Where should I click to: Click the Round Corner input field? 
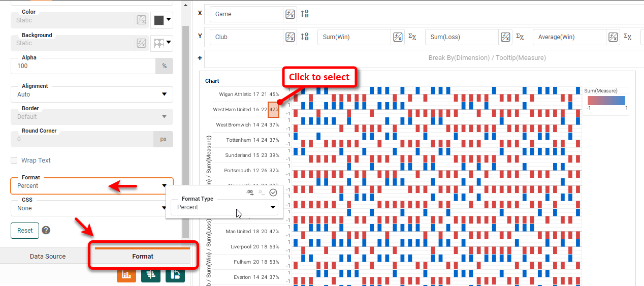82,139
